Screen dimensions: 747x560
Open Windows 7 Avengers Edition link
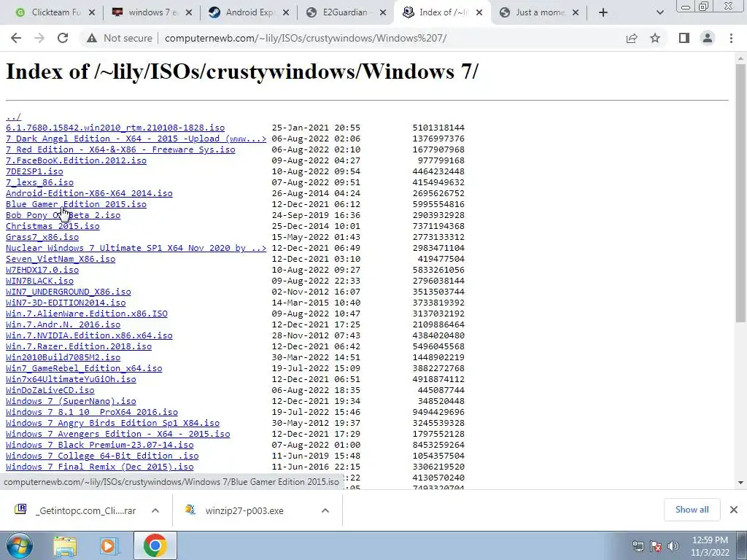coord(117,435)
